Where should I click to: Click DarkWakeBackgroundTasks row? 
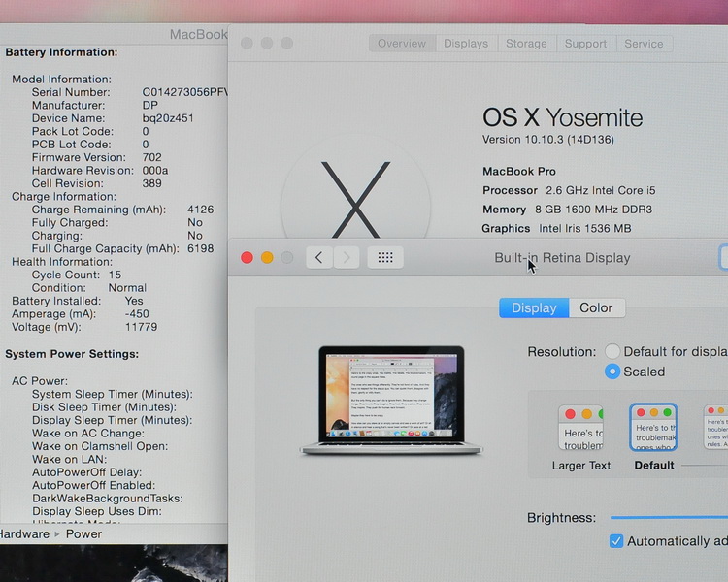pyautogui.click(x=107, y=498)
